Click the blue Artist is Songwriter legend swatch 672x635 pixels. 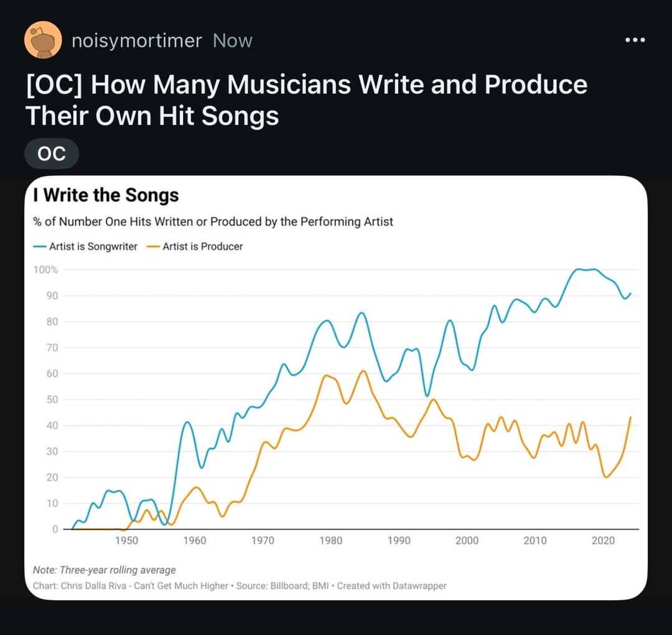[x=39, y=246]
